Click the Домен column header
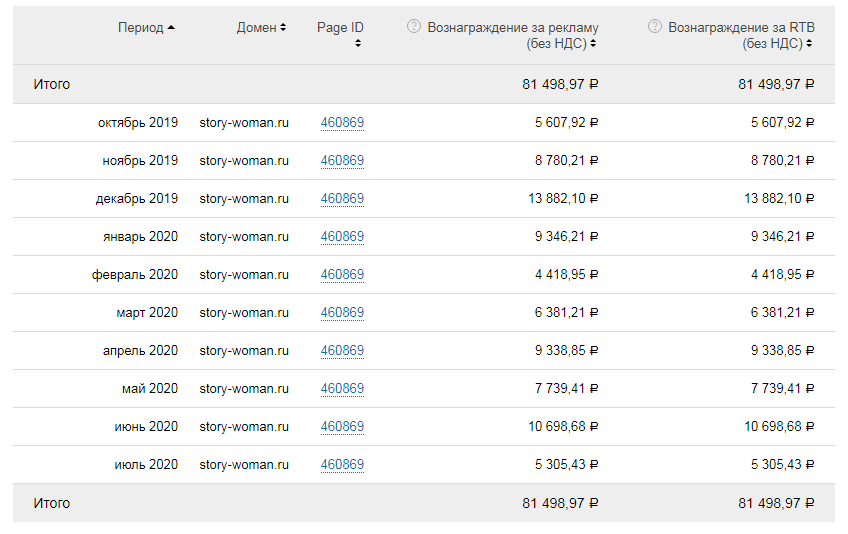This screenshot has height=534, width=848. 256,28
